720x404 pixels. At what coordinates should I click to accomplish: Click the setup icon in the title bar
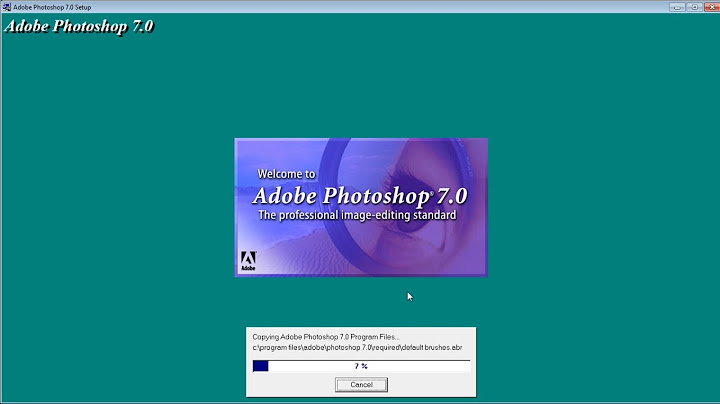(6, 7)
